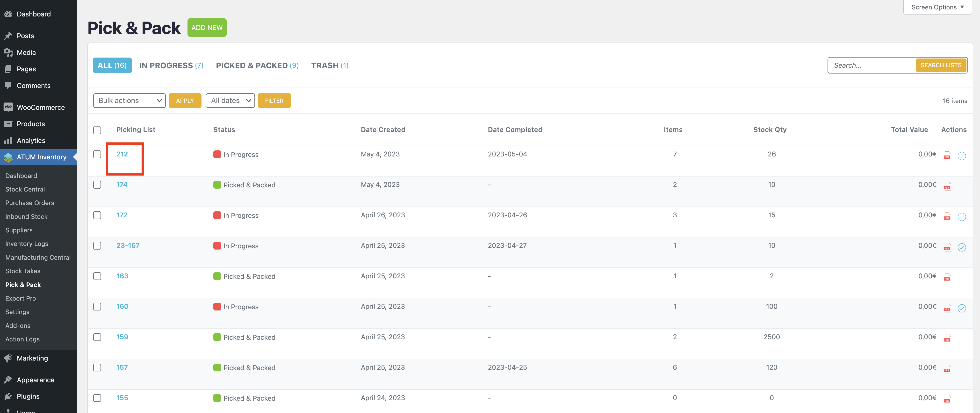Click the Analytics bar chart icon
Image resolution: width=980 pixels, height=413 pixels.
click(8, 140)
